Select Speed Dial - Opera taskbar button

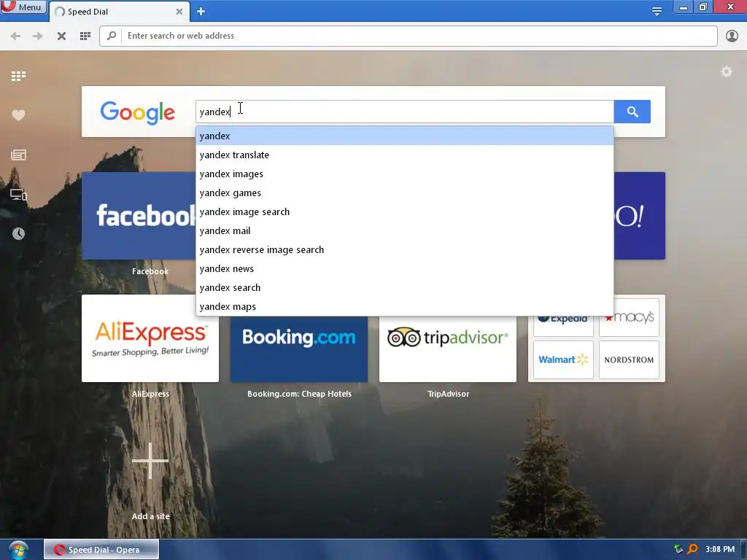point(101,550)
